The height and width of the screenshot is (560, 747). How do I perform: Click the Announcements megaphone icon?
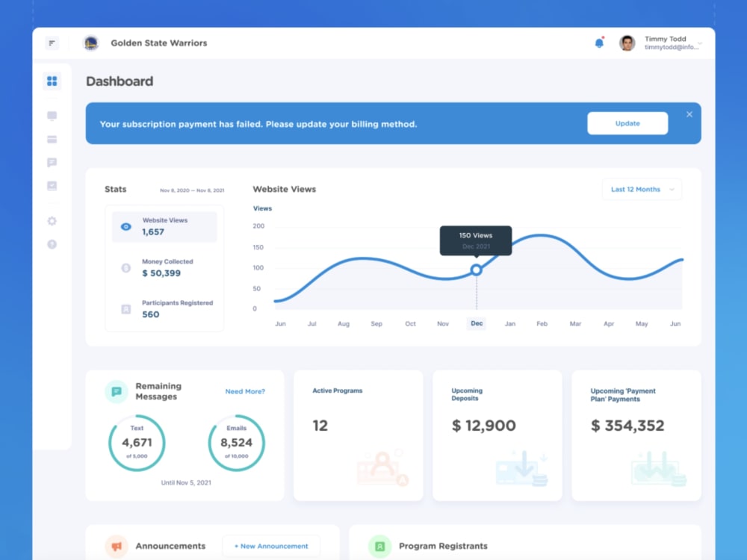pos(117,546)
